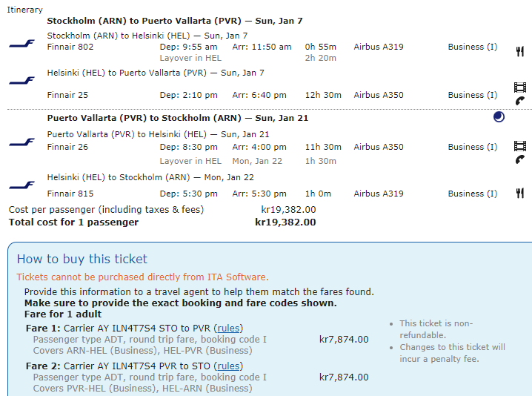
Task: Click the meal icon for Finnair 802
Action: tap(519, 52)
